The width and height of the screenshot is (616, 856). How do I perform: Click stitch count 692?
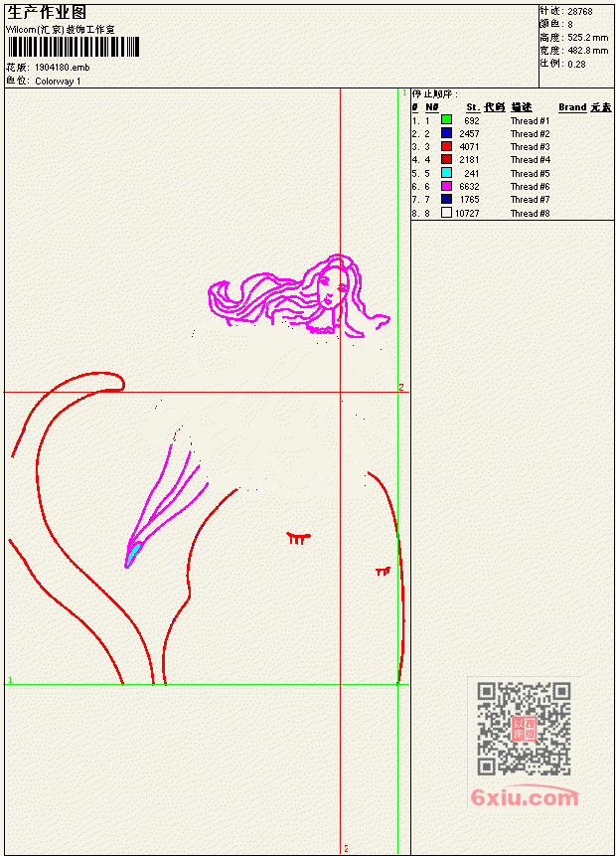(472, 120)
